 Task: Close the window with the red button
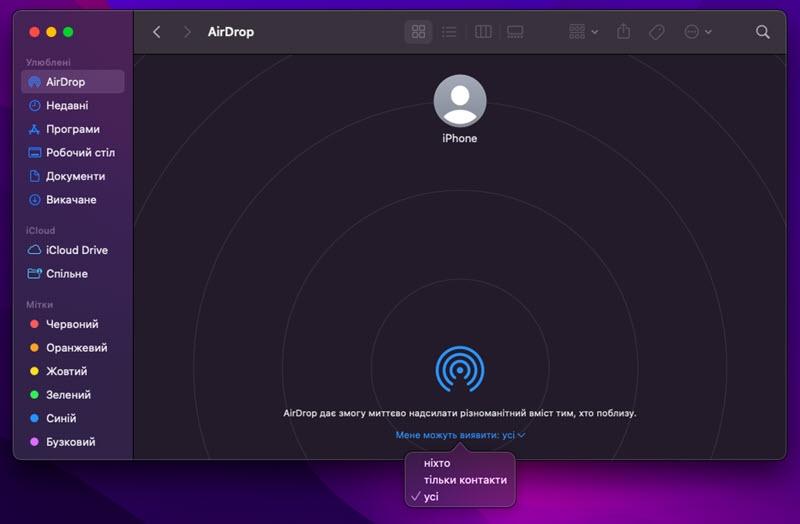tap(35, 32)
